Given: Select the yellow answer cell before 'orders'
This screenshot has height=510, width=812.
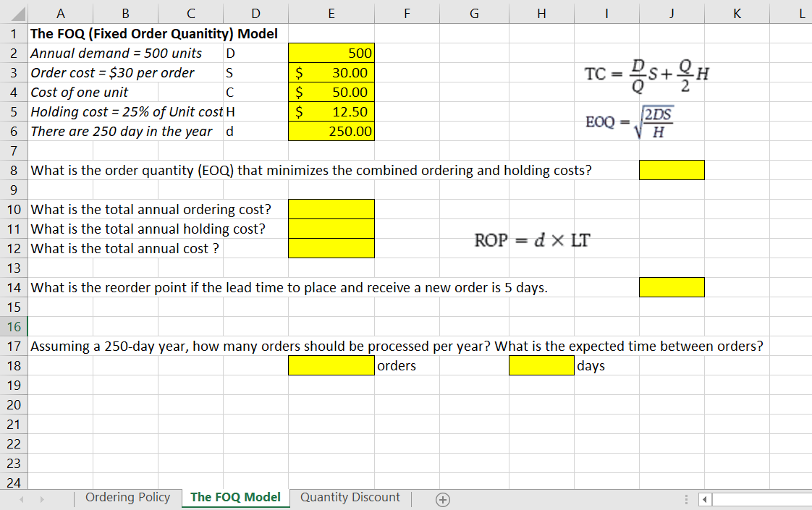Looking at the screenshot, I should pyautogui.click(x=331, y=365).
